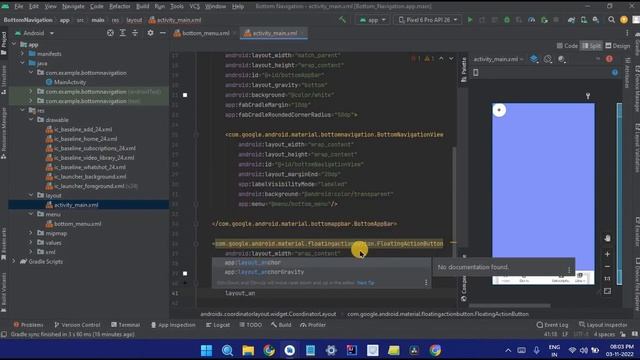Collapse all in the project tree toolbar
This screenshot has width=640, height=360.
(135, 33)
